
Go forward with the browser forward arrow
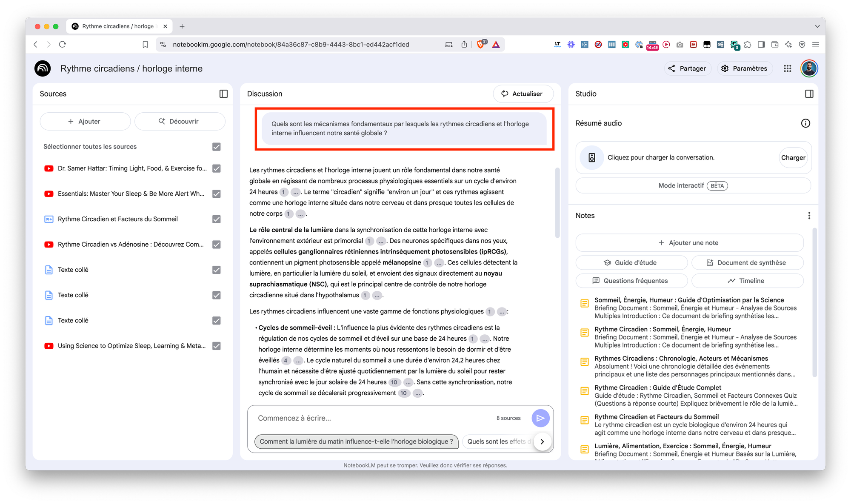click(x=49, y=44)
